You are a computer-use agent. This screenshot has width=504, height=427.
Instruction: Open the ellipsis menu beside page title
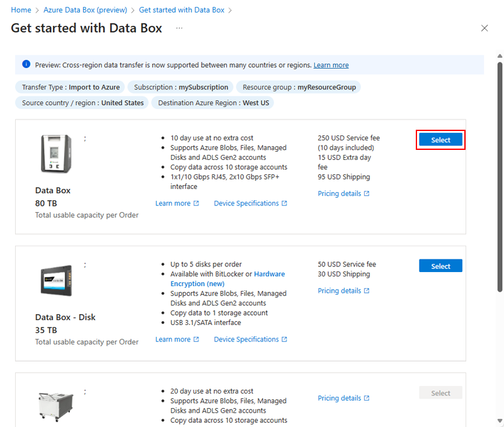[x=180, y=28]
